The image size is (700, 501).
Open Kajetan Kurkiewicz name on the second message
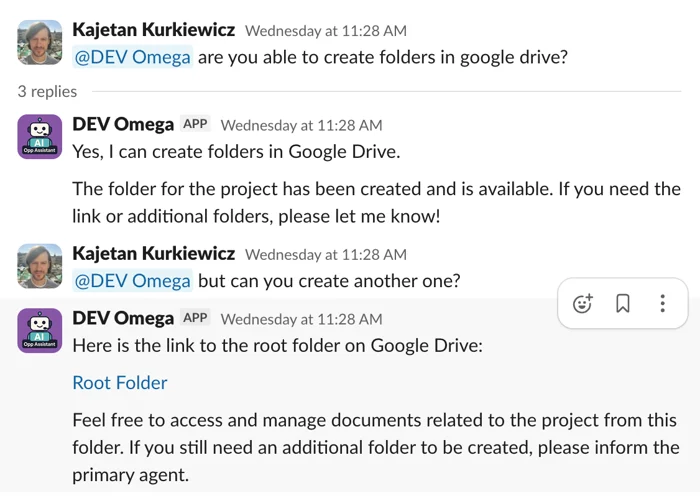pyautogui.click(x=154, y=254)
